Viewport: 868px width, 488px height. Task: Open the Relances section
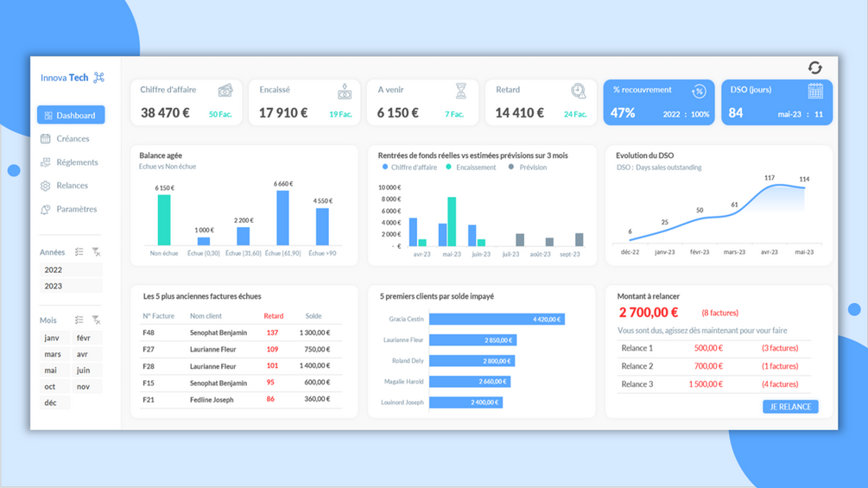[x=72, y=186]
